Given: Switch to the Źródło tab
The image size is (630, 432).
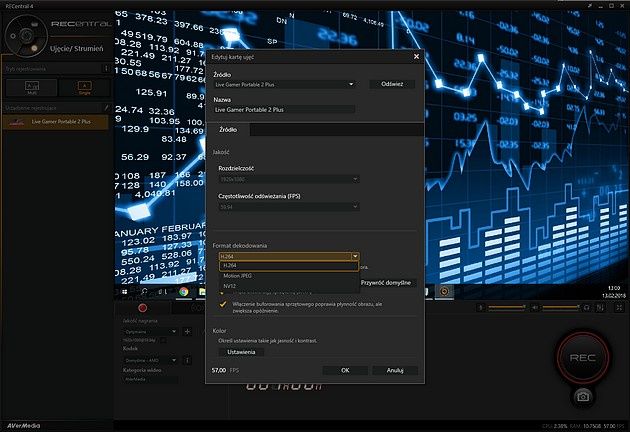Looking at the screenshot, I should (228, 129).
